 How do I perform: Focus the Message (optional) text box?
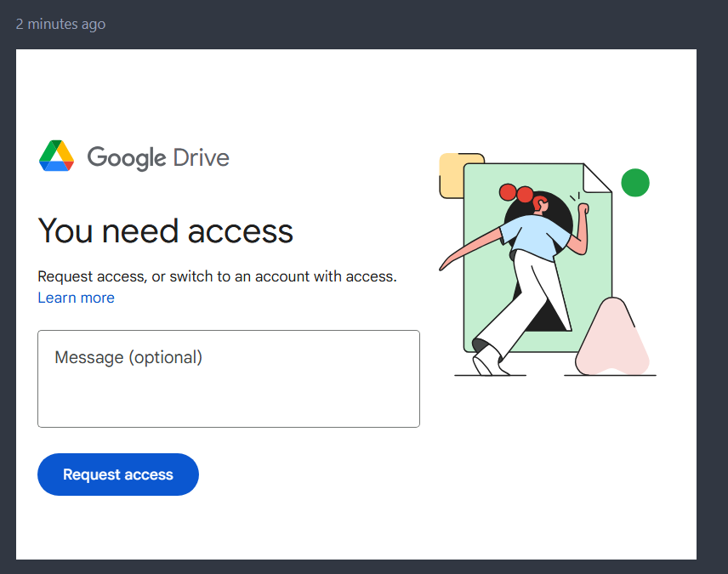coord(229,378)
